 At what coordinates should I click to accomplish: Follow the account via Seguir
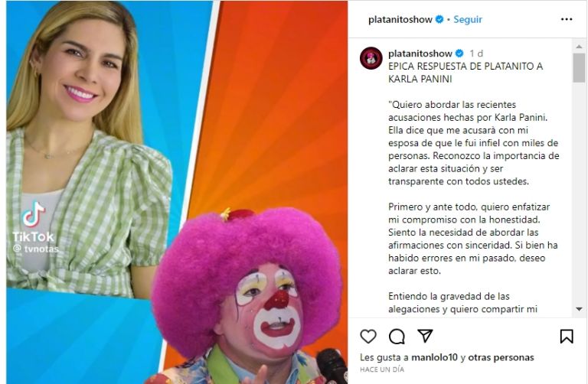[x=468, y=19]
